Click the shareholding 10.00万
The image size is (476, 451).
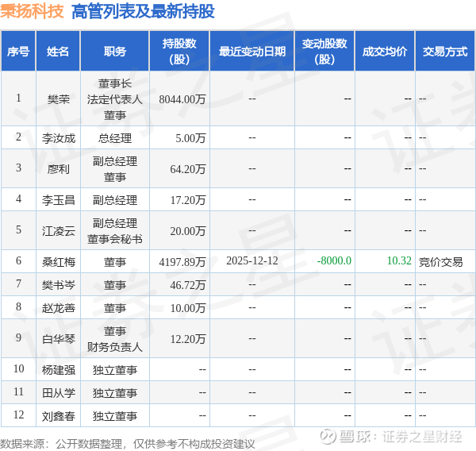(x=188, y=308)
